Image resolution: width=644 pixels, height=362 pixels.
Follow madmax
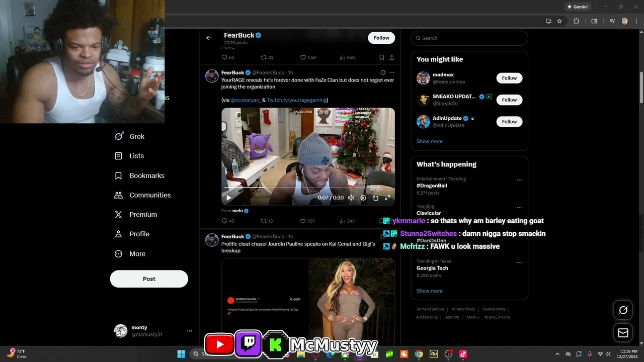[x=509, y=78]
